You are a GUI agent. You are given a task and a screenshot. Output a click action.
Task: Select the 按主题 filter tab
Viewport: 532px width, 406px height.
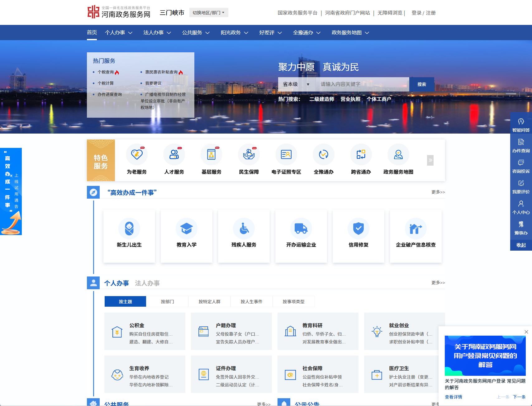tap(125, 301)
